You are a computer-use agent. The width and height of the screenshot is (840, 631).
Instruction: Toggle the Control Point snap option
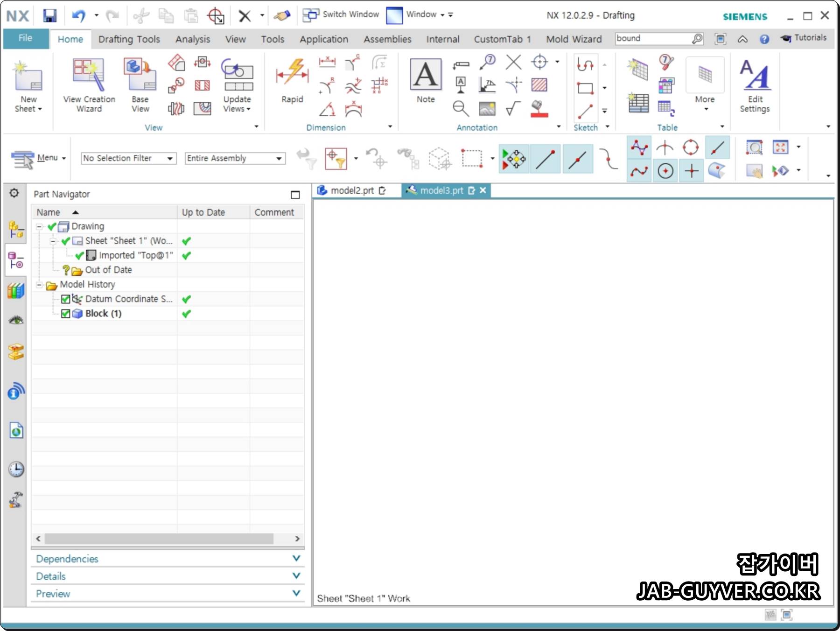(609, 159)
